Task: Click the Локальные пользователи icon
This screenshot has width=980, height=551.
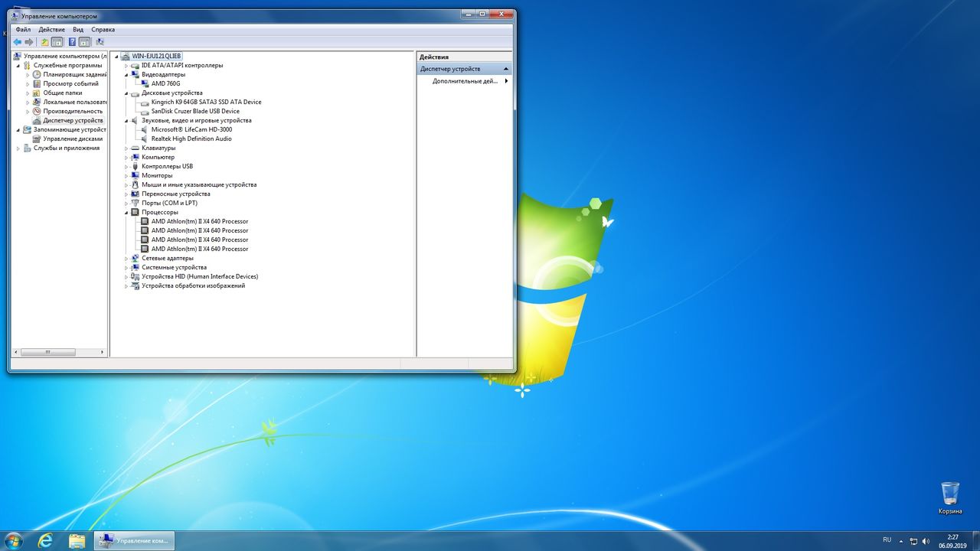Action: [37, 102]
